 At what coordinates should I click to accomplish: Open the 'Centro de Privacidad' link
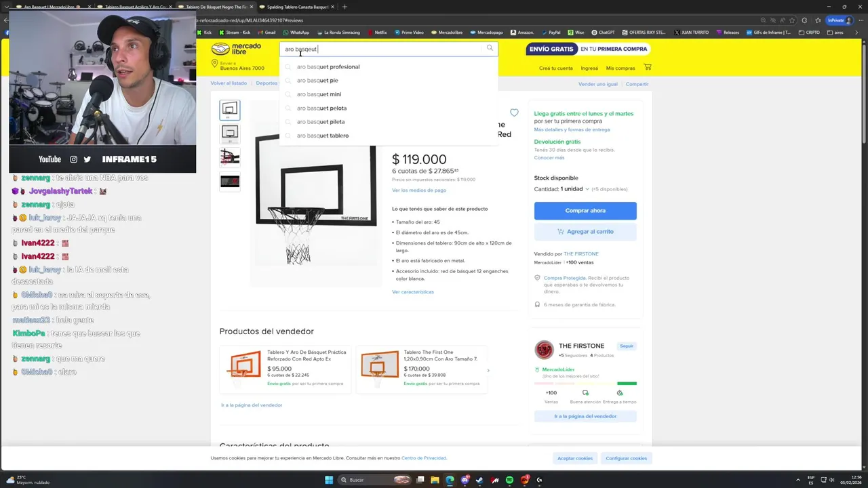[424, 458]
